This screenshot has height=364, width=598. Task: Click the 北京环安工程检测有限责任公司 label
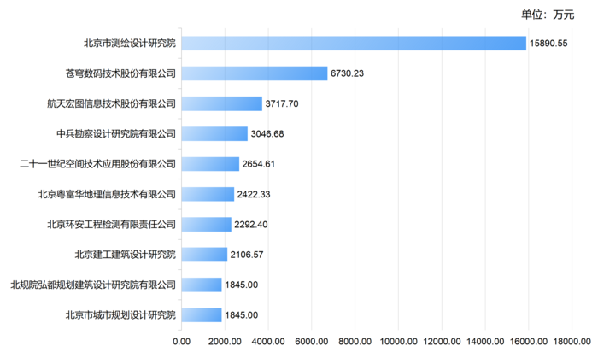click(x=111, y=225)
